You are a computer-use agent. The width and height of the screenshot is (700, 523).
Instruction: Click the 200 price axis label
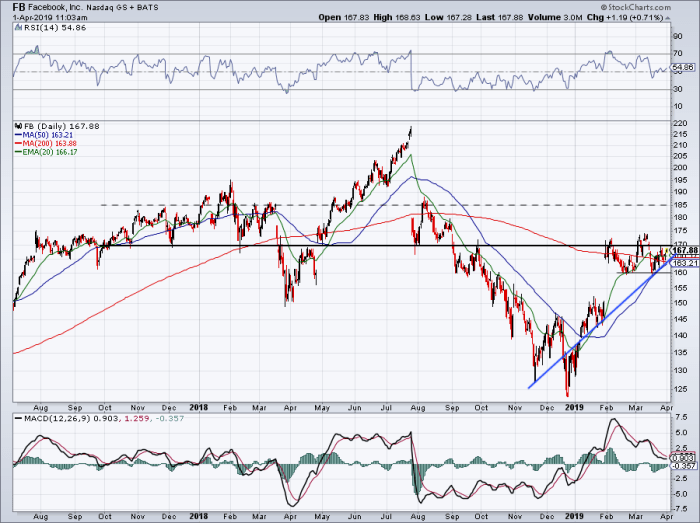pos(681,168)
